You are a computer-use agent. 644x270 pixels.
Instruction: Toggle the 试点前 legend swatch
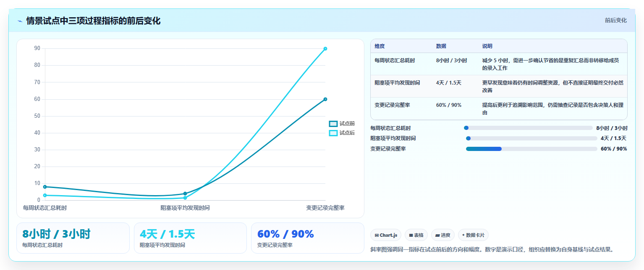point(333,124)
